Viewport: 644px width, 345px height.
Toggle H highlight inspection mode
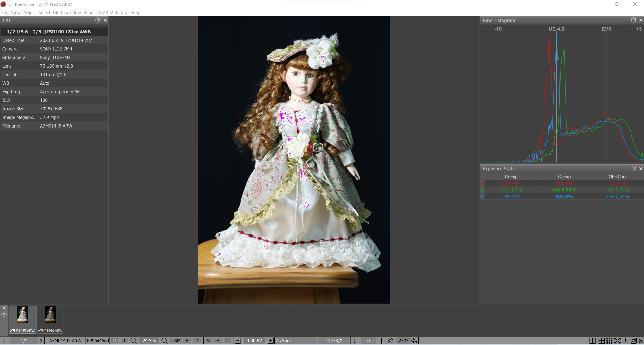pos(218,340)
